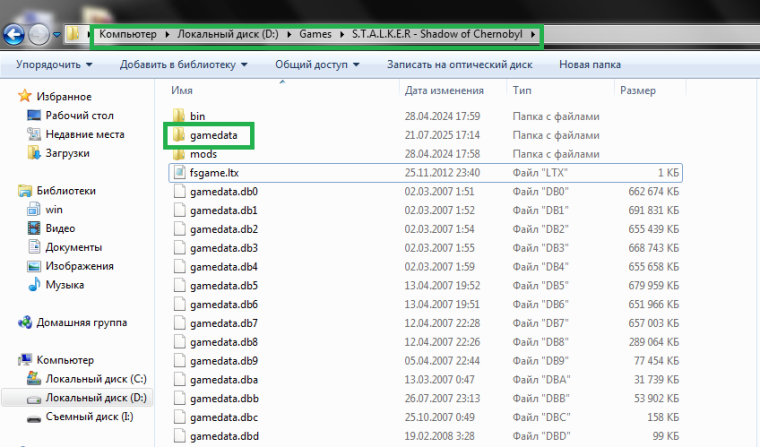Select the mods folder icon

(x=179, y=154)
